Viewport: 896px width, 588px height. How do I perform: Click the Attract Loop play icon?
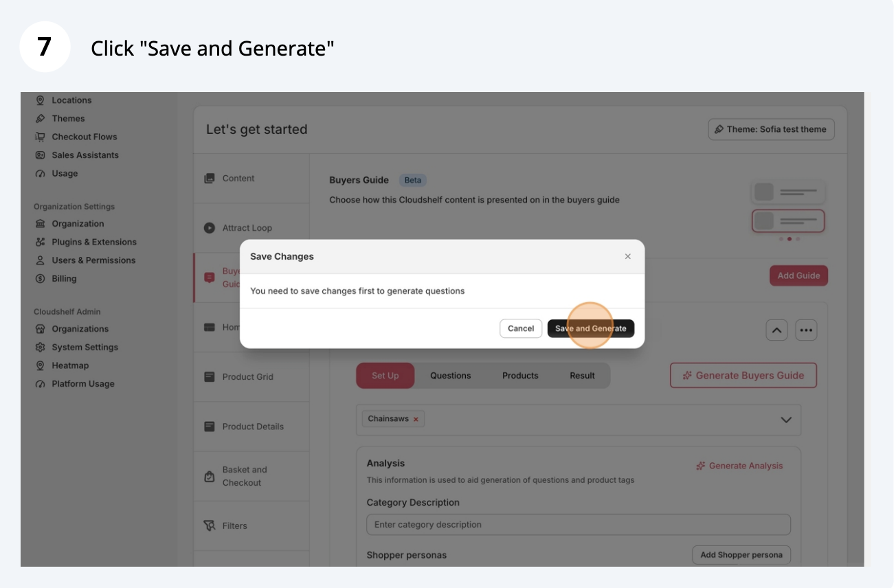tap(210, 228)
